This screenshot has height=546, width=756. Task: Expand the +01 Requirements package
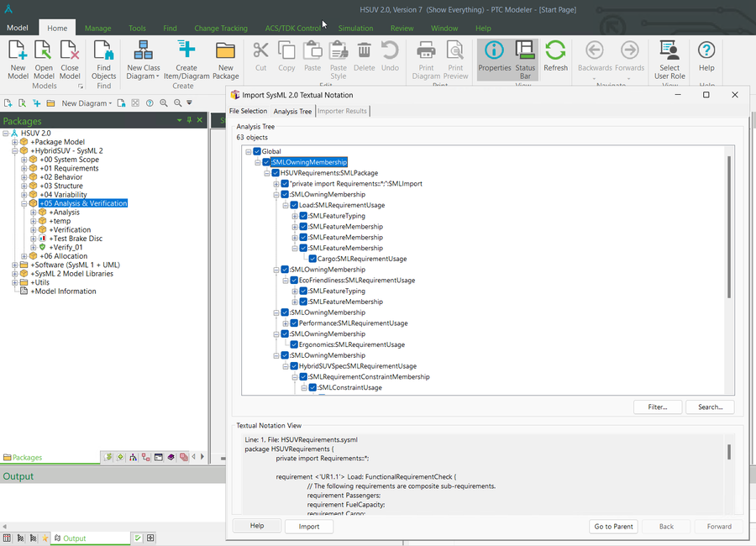[24, 168]
